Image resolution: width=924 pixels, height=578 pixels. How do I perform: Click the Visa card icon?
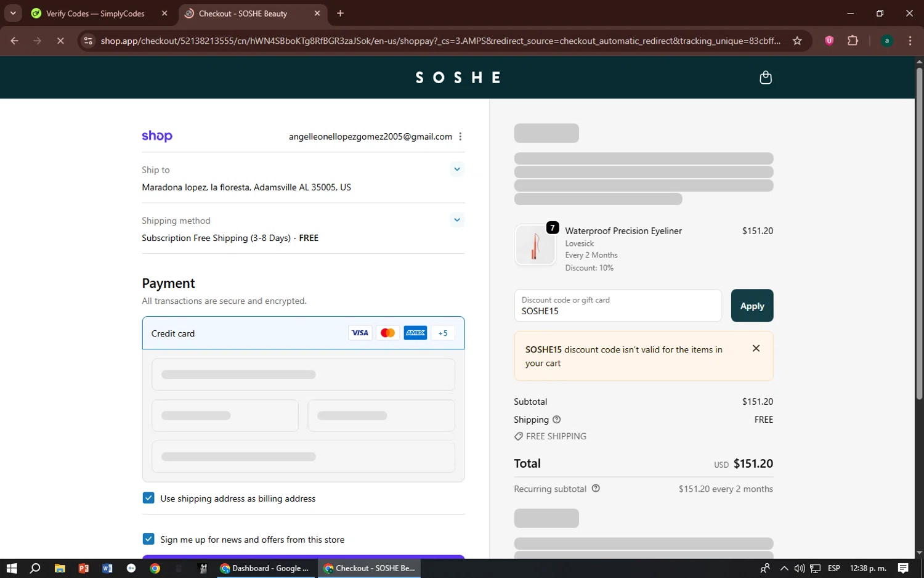tap(360, 333)
